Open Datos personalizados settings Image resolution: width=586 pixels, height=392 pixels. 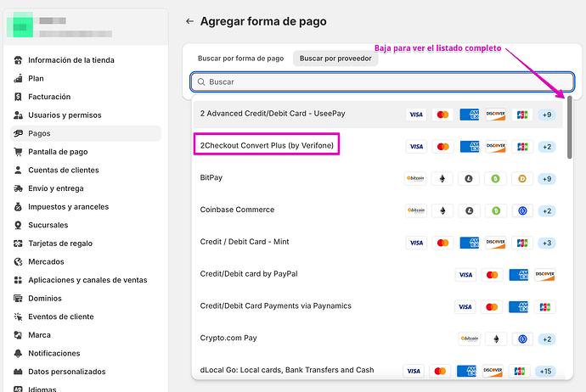67,372
